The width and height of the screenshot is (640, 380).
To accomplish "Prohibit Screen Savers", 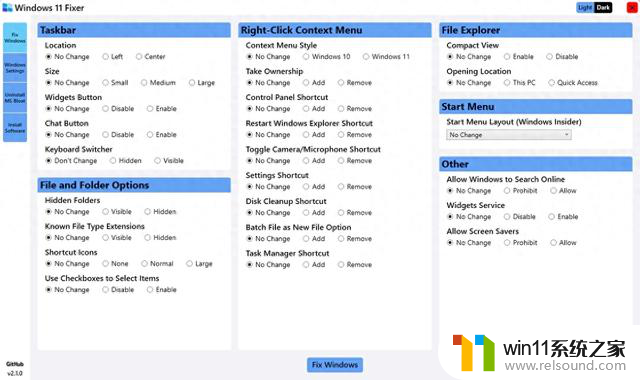I will point(520,242).
